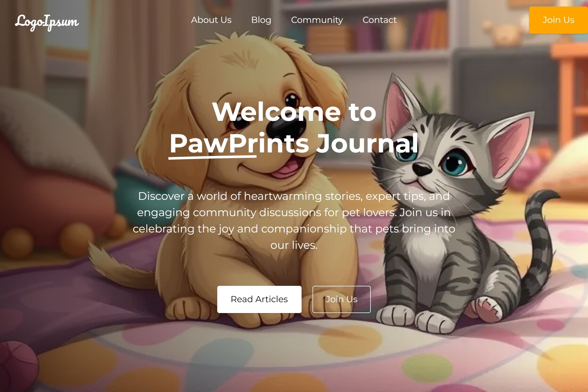This screenshot has width=588, height=392.
Task: Open the About Us page
Action: coord(211,20)
